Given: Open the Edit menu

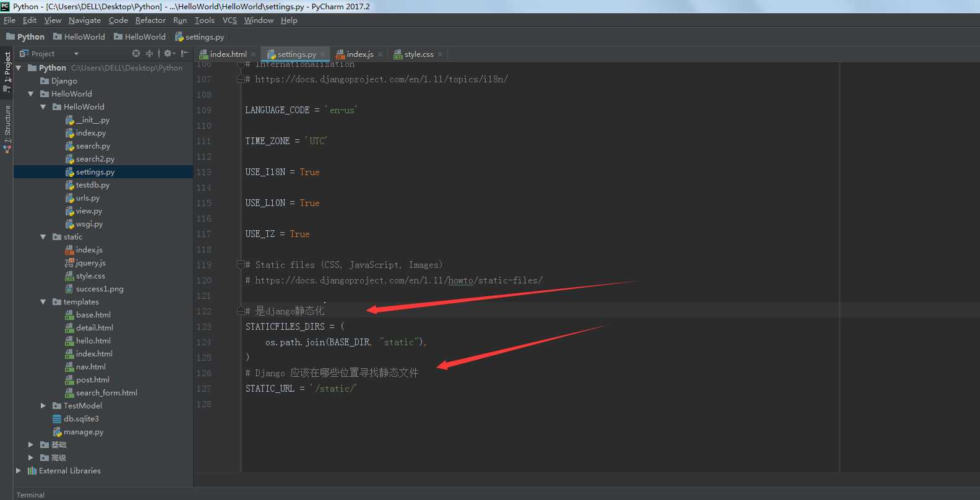Looking at the screenshot, I should click(x=30, y=20).
